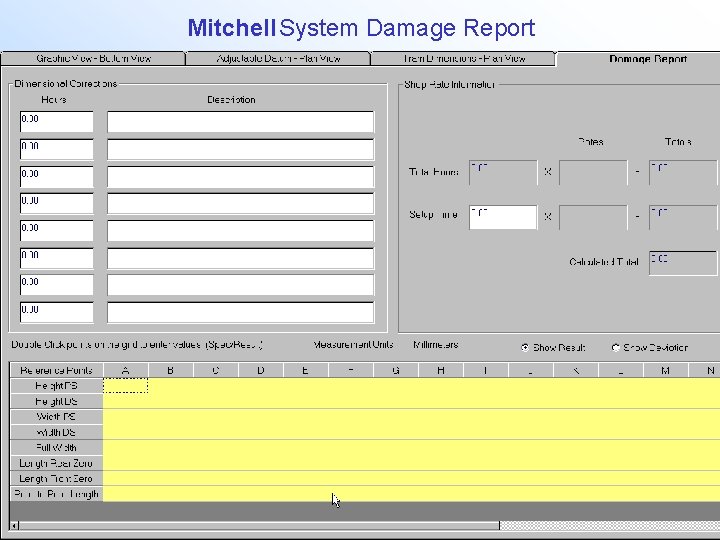Screen dimensions: 720x540
Task: Click the Rates field in Total Hours row
Action: click(593, 172)
